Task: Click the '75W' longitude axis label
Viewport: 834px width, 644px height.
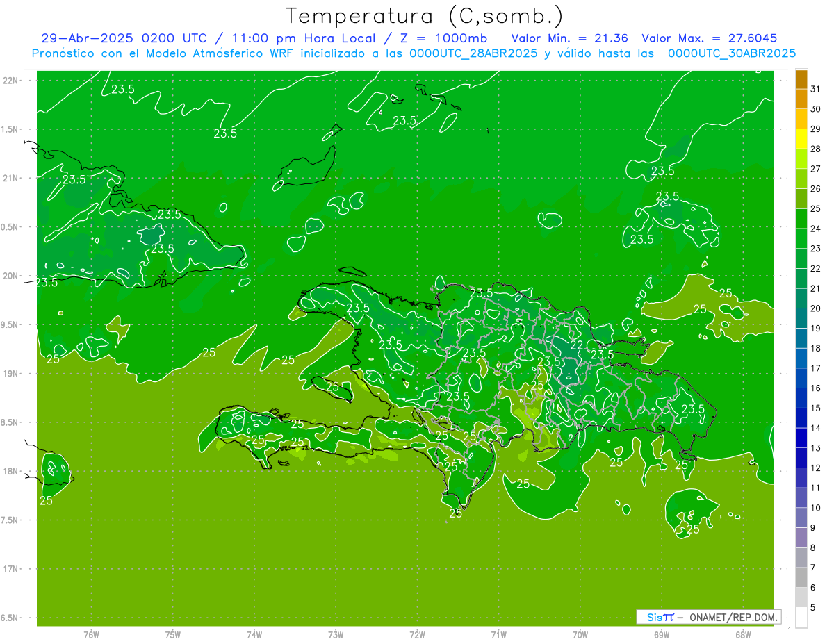Action: [x=173, y=634]
